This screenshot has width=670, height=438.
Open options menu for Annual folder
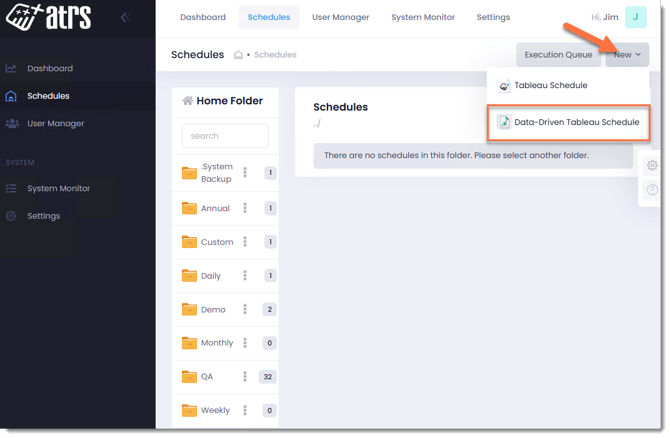[245, 209]
